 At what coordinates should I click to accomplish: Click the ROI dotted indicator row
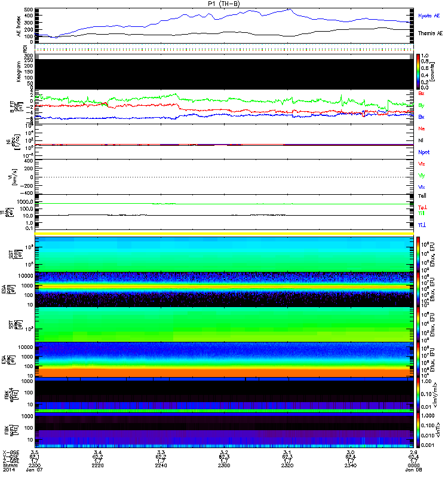click(225, 48)
